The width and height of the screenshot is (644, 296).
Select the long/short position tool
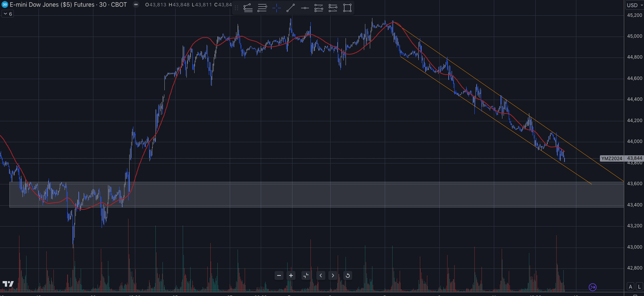coord(333,8)
